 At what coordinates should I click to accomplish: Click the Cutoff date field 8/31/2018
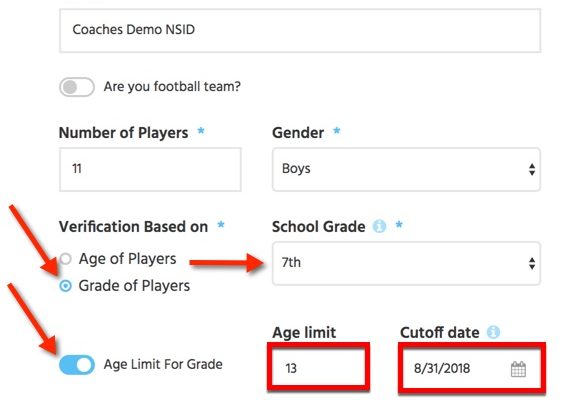(x=472, y=369)
